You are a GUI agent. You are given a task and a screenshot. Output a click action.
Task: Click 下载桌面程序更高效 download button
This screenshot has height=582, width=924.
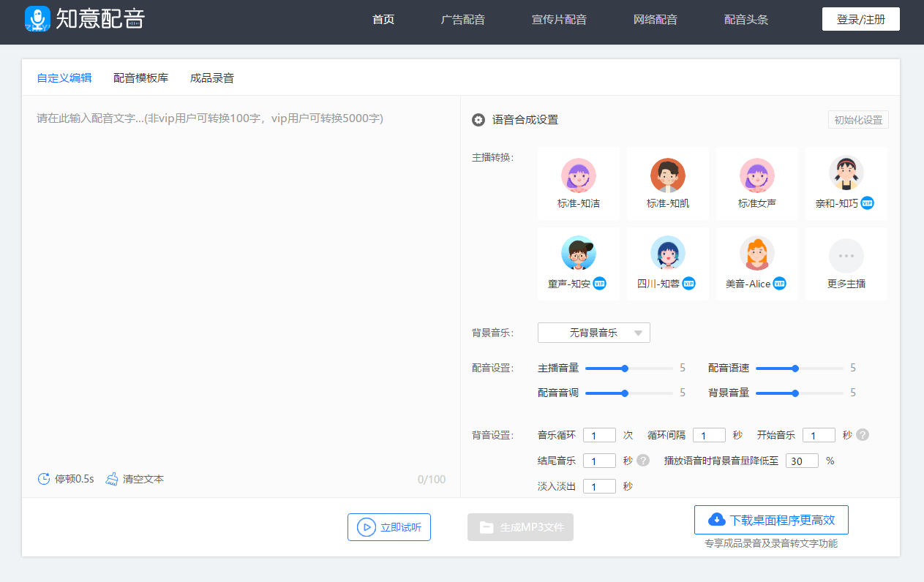[x=770, y=519]
